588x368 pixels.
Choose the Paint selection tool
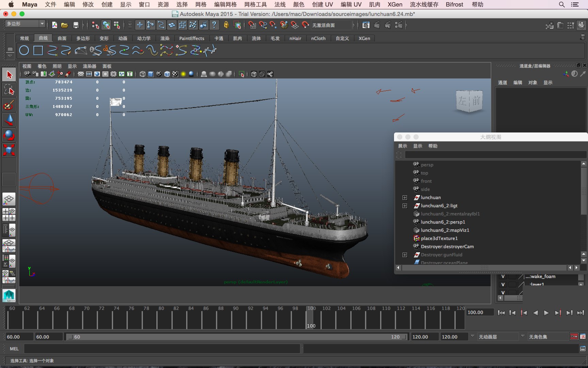tap(9, 105)
